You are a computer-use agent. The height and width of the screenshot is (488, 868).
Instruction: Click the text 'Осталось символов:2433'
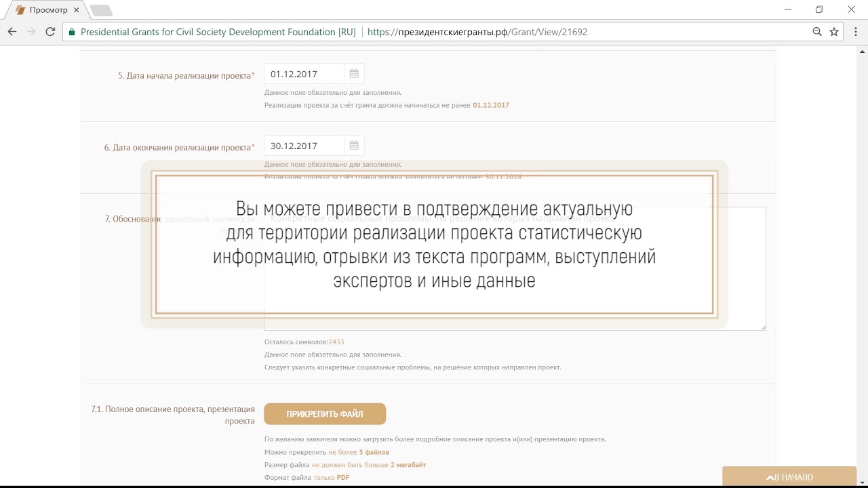[x=304, y=342]
